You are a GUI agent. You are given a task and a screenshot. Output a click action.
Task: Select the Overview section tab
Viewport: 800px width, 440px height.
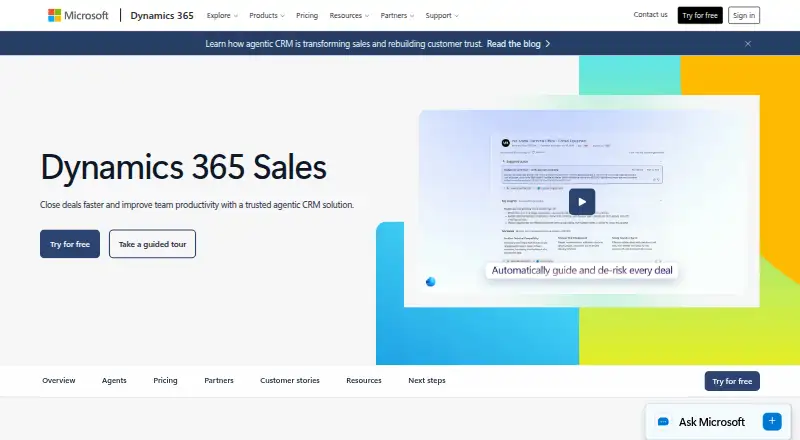59,380
